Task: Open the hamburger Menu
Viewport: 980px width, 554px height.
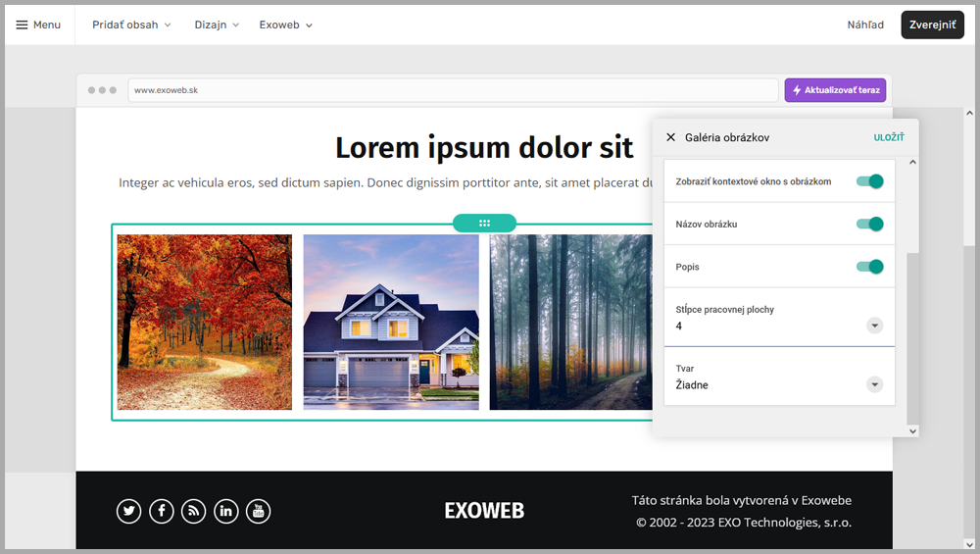Action: click(x=38, y=25)
